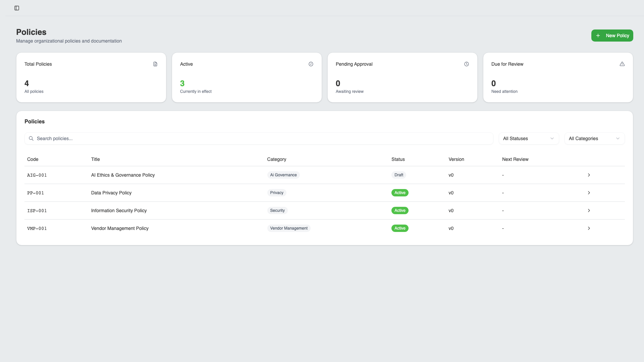Toggle the sidebar panel icon
This screenshot has height=362, width=644.
click(17, 8)
